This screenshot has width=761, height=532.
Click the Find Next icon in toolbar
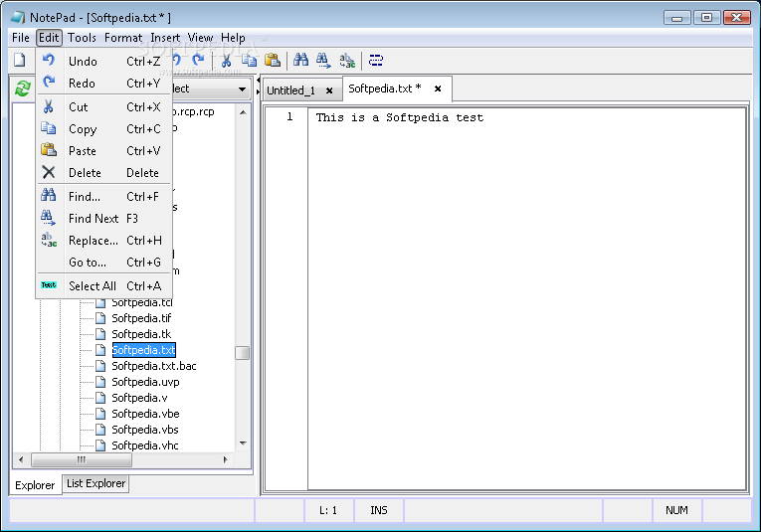(323, 61)
